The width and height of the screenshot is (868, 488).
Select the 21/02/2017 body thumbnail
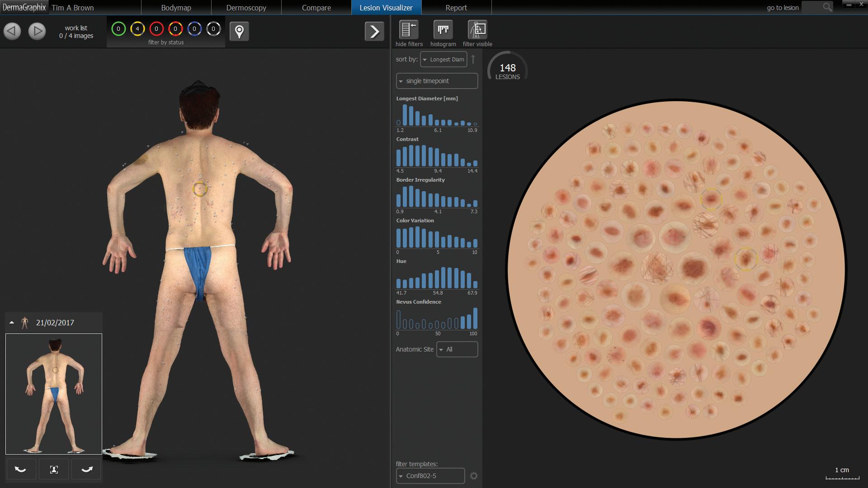click(54, 394)
